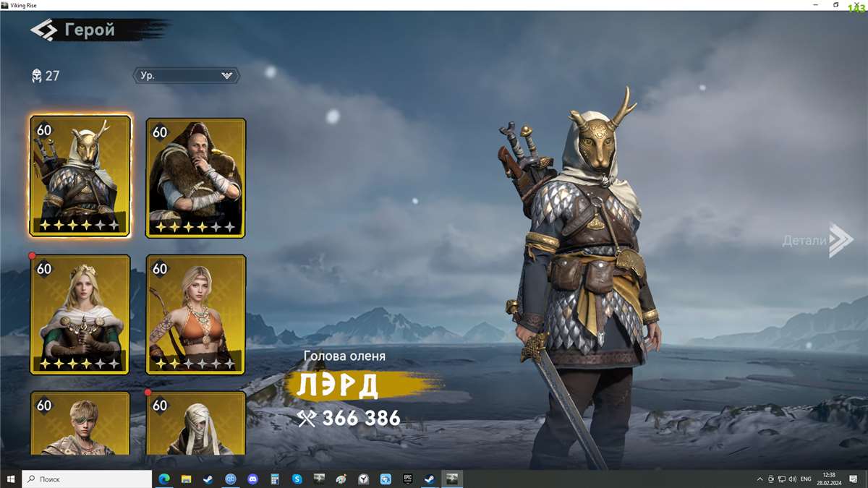Open the Windows Start menu
868x488 pixels.
coord(11,479)
